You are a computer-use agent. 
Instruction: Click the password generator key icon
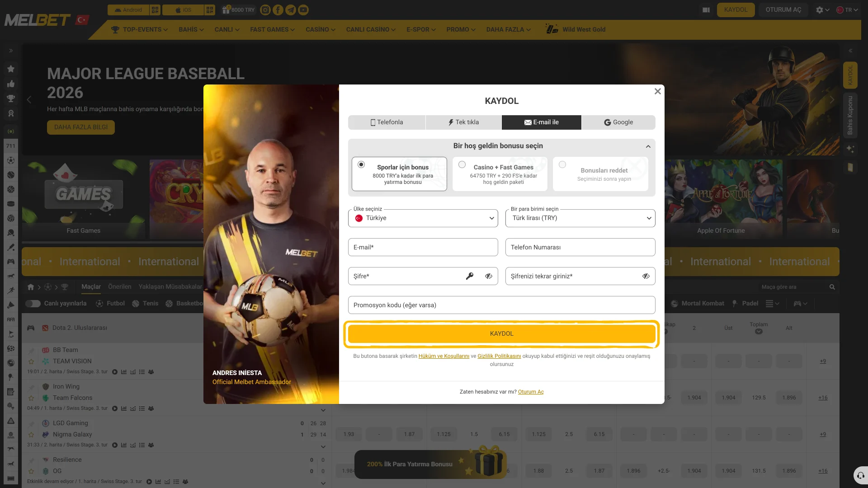click(x=470, y=276)
